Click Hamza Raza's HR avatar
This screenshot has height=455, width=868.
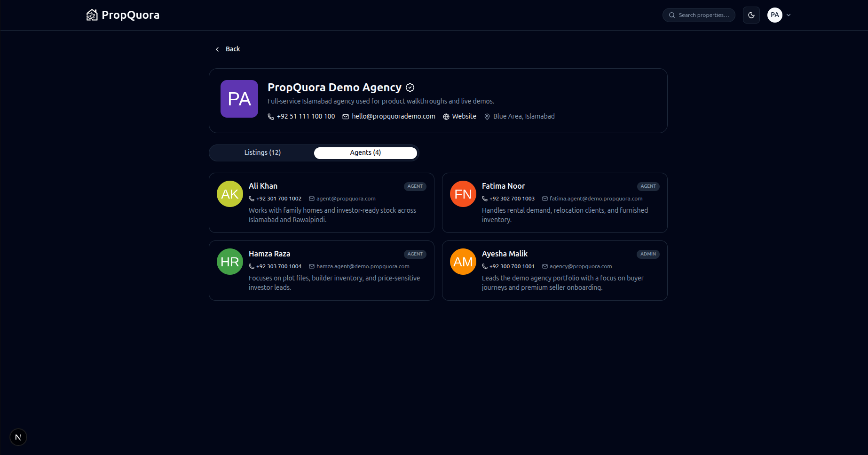tap(230, 262)
